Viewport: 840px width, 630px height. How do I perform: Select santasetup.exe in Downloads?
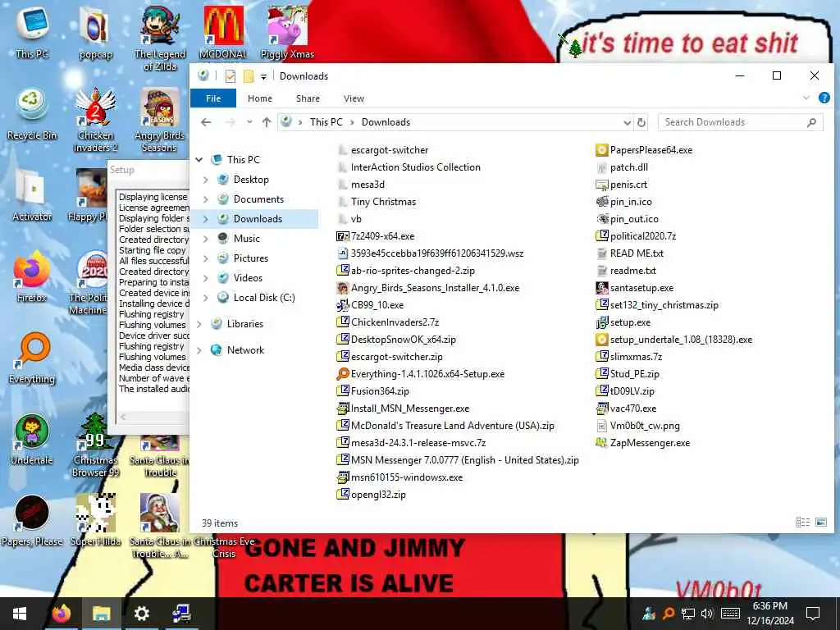(x=636, y=288)
